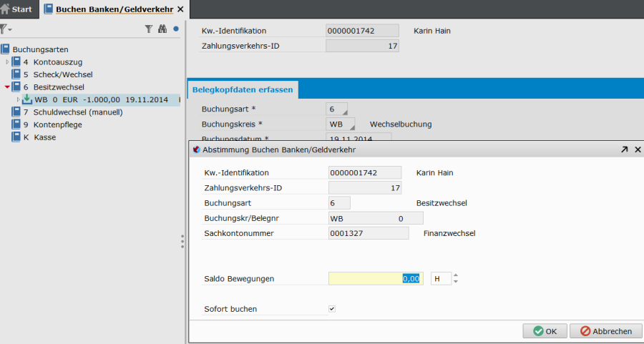Image resolution: width=644 pixels, height=344 pixels.
Task: Click the dialog Kw.-Identifikation field 0000001742
Action: pyautogui.click(x=365, y=173)
